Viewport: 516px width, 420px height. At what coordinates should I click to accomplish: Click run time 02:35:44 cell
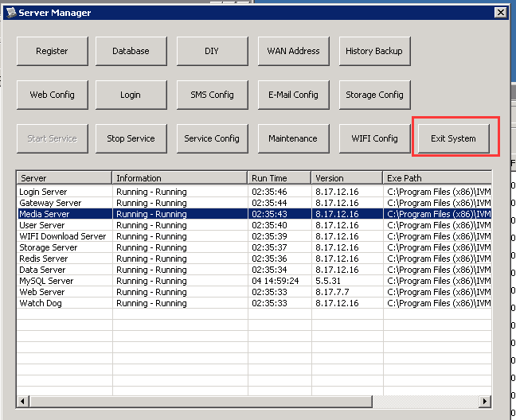click(269, 203)
